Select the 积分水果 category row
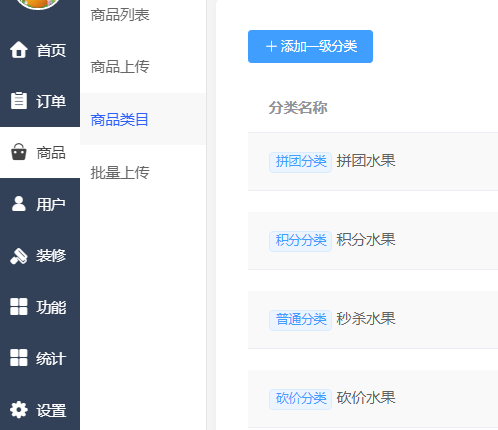The width and height of the screenshot is (498, 430). 373,240
